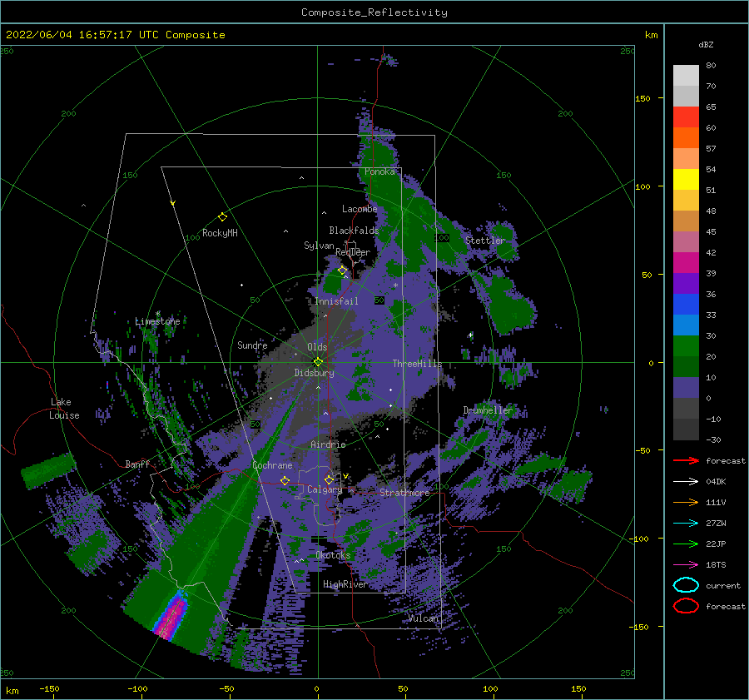Click the yellow diamond marker under Cochrane
The width and height of the screenshot is (749, 700).
coord(285,481)
